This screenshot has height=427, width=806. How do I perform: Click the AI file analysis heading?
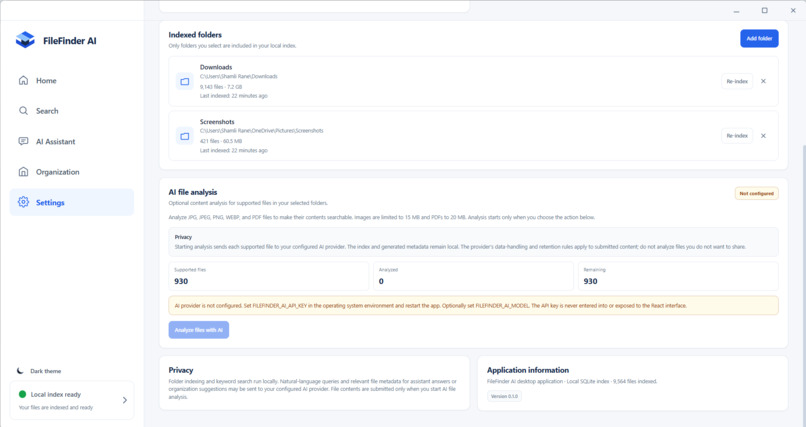click(193, 192)
